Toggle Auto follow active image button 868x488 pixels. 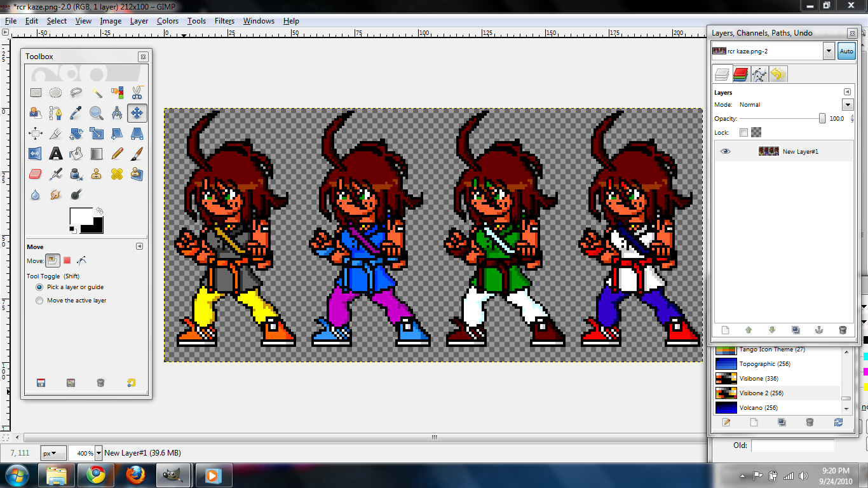click(846, 51)
